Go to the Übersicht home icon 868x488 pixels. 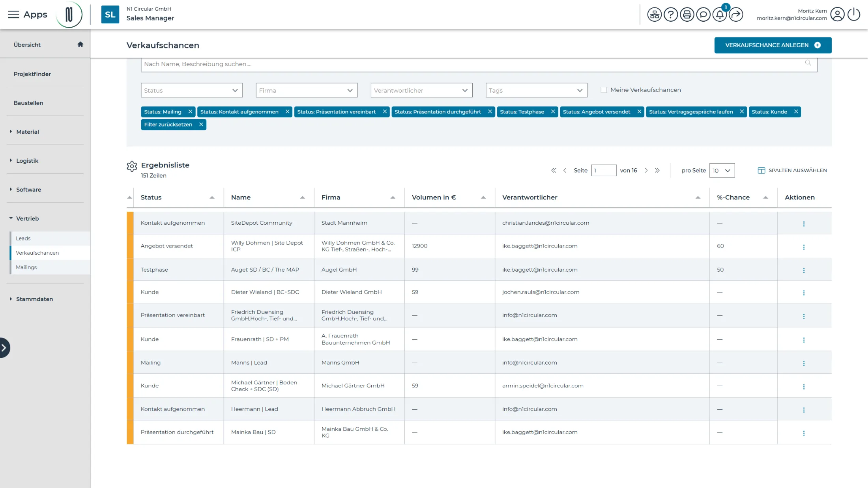(80, 44)
